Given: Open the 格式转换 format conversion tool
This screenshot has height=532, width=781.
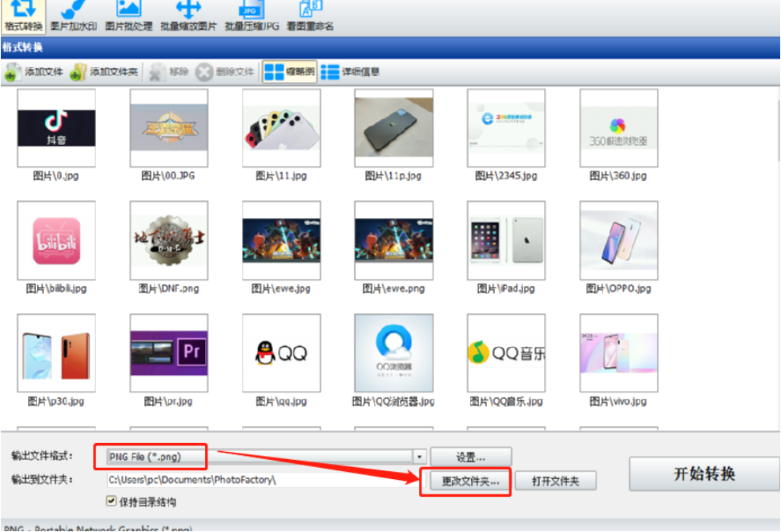Looking at the screenshot, I should point(23,17).
